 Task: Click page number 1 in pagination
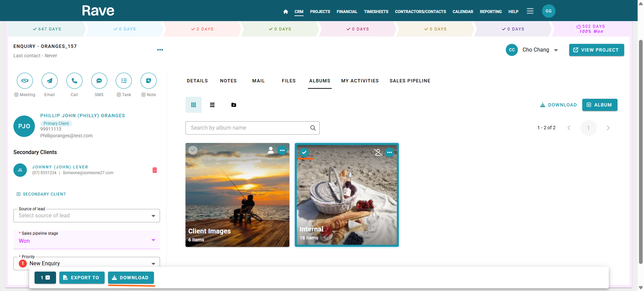click(588, 128)
